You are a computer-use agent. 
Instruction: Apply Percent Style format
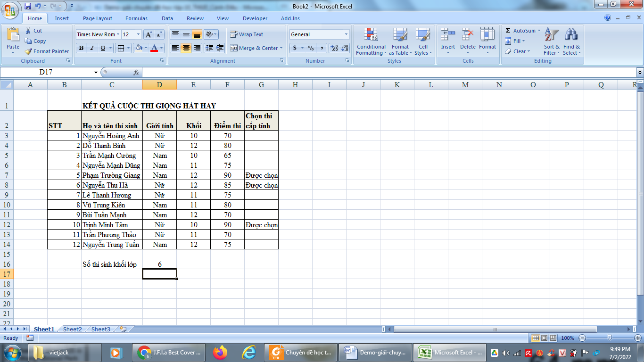311,48
